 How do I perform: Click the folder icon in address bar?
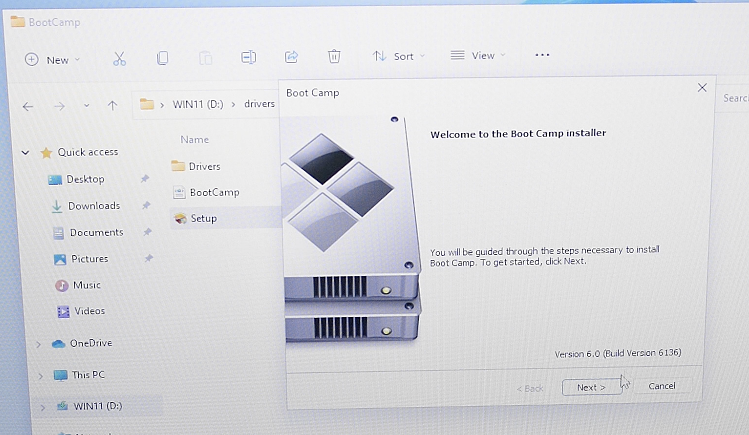[x=147, y=104]
